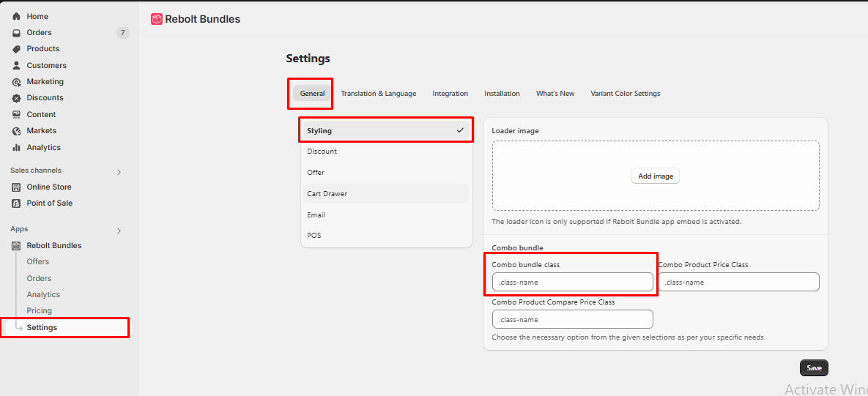Click the Online Store storefront icon
This screenshot has height=396, width=868.
click(16, 187)
